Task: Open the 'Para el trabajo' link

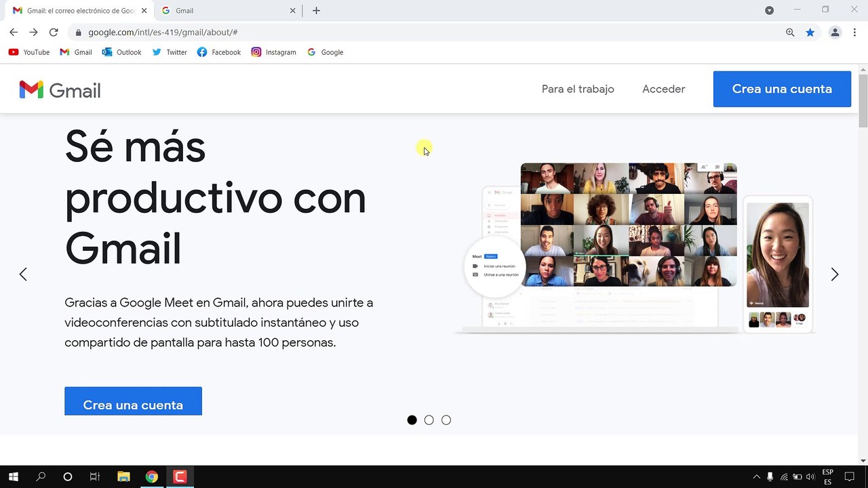Action: click(578, 89)
